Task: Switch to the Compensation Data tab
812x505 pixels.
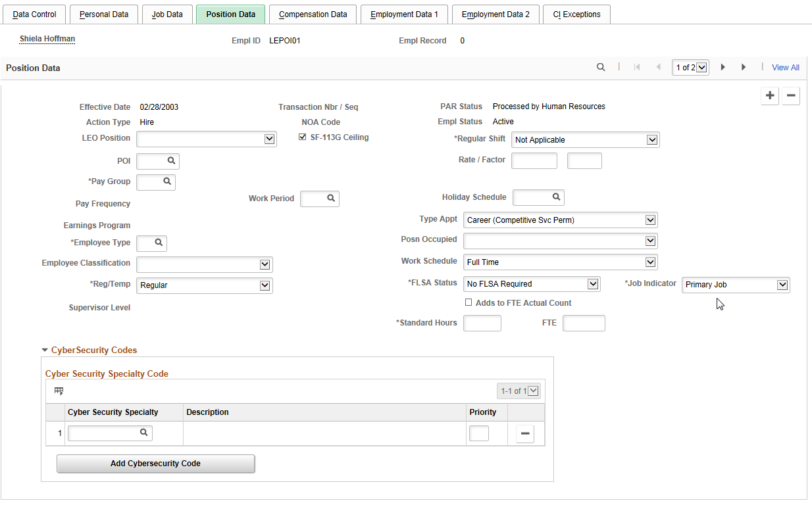Action: (313, 14)
